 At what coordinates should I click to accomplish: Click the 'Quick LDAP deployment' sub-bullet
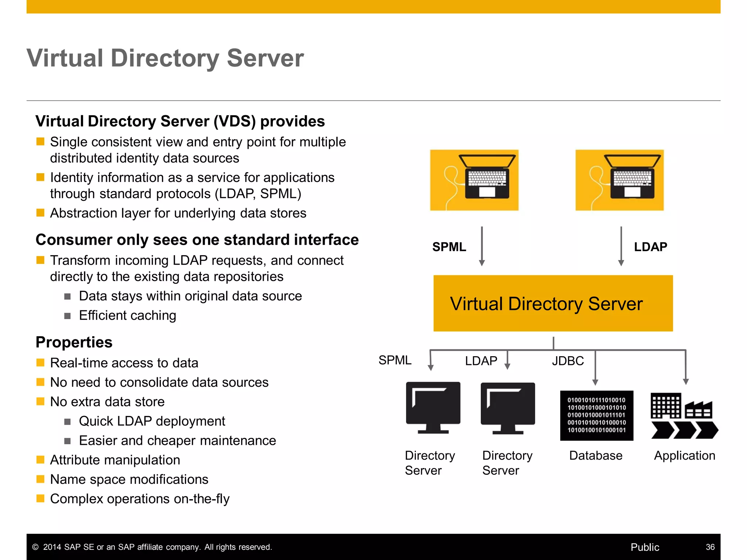click(152, 421)
